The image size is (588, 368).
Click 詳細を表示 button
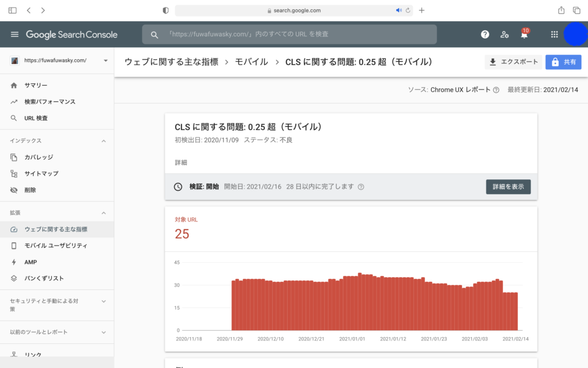pos(508,187)
